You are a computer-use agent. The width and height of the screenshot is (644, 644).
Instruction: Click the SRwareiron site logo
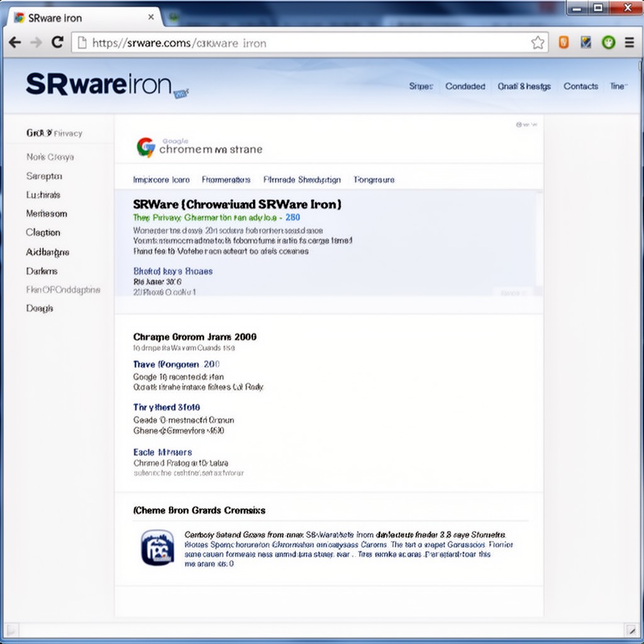point(107,85)
